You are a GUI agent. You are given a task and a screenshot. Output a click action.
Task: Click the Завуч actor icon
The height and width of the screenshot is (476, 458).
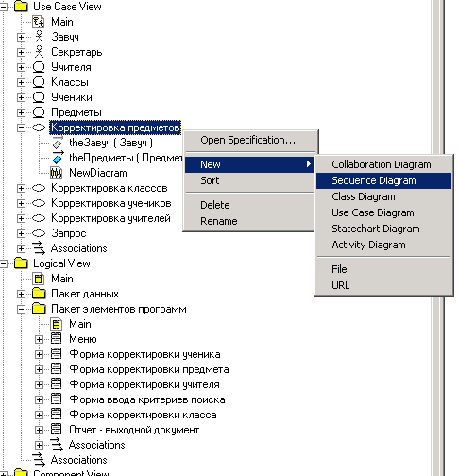pyautogui.click(x=39, y=37)
